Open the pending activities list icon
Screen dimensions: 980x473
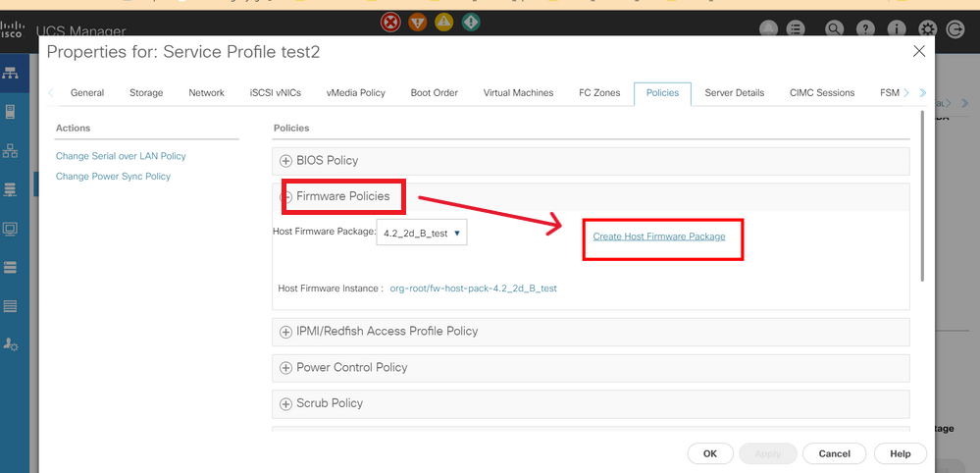[x=795, y=28]
